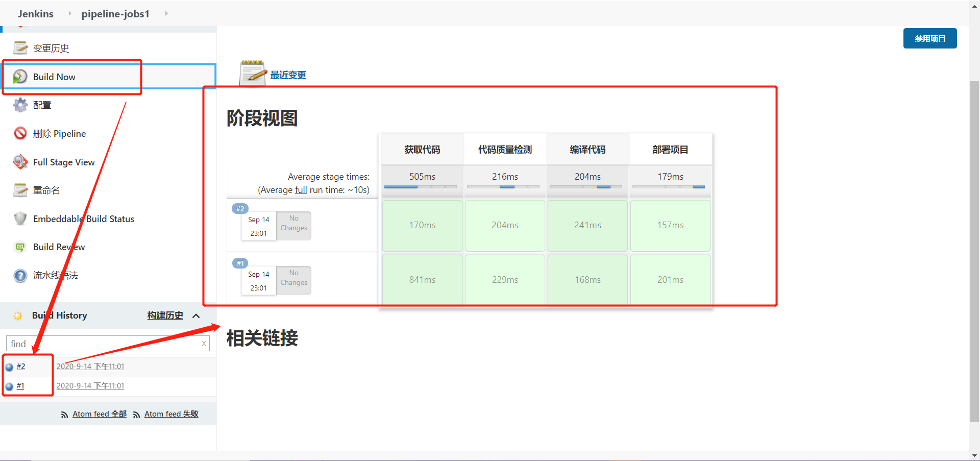The width and height of the screenshot is (980, 461).
Task: Click the 重命名 notepad icon
Action: [20, 190]
